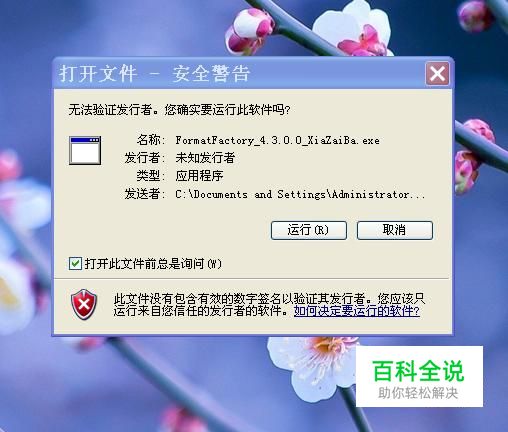Click the 助你轻松解决 tagline text
The image size is (508, 432).
click(x=418, y=393)
